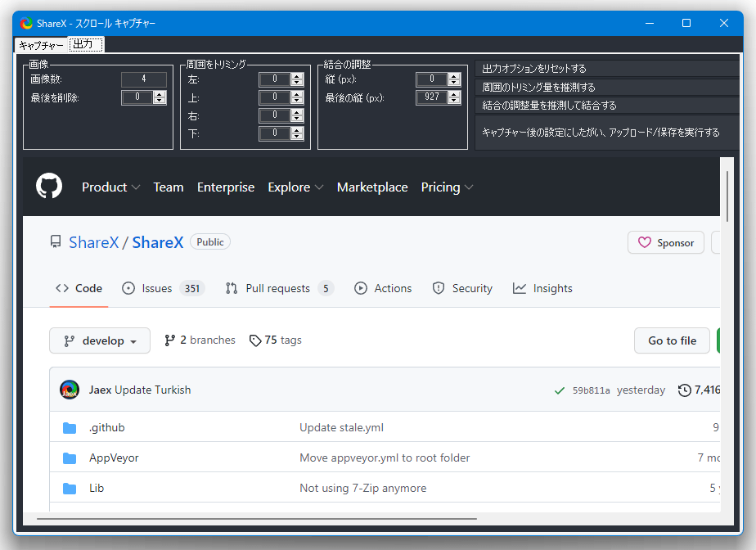Switch to the キャプチャー tab
756x550 pixels.
pyautogui.click(x=42, y=45)
